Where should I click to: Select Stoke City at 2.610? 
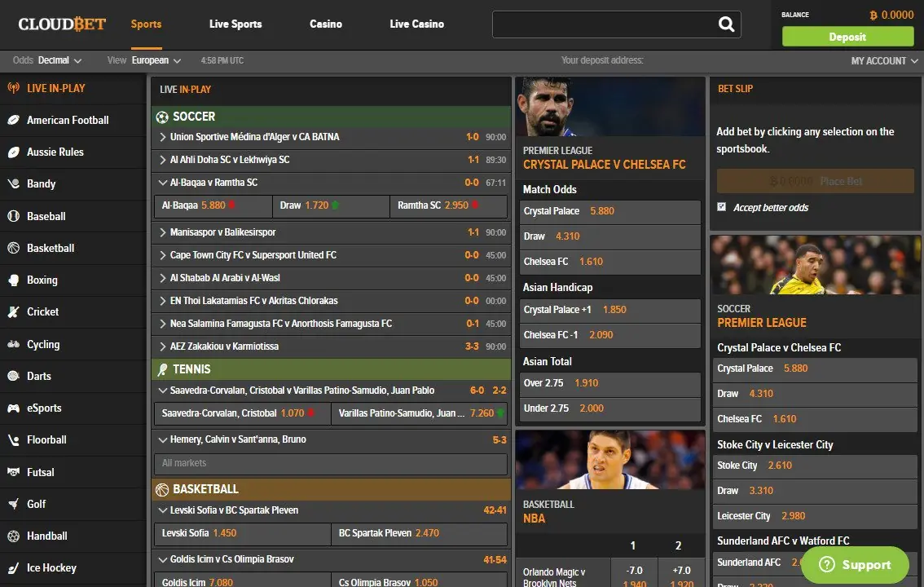click(815, 466)
